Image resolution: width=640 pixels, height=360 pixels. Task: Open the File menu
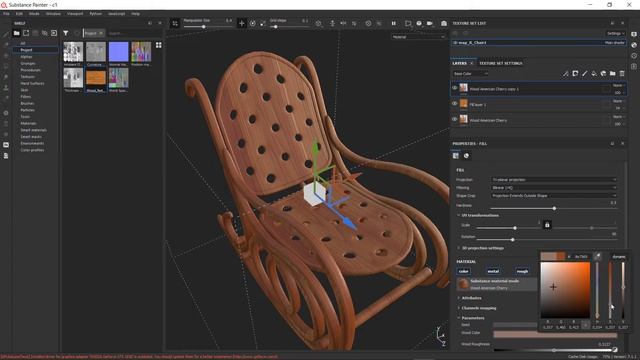6,13
